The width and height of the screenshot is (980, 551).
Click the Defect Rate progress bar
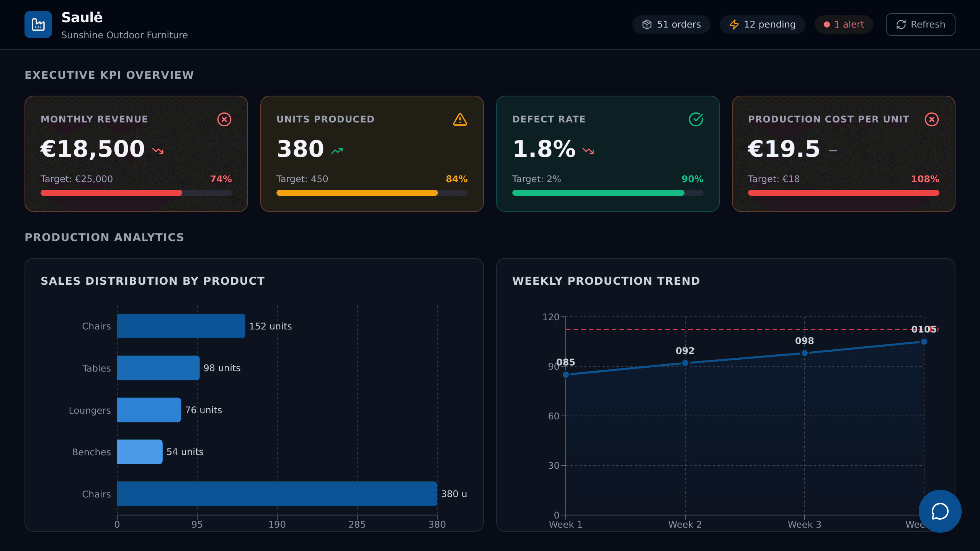tap(608, 193)
